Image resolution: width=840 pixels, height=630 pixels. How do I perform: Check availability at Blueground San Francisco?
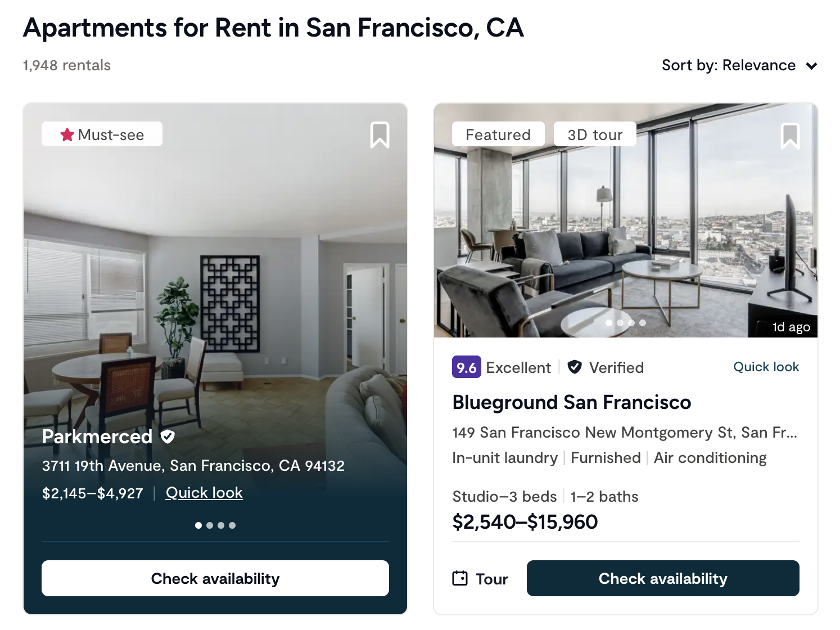(x=662, y=578)
